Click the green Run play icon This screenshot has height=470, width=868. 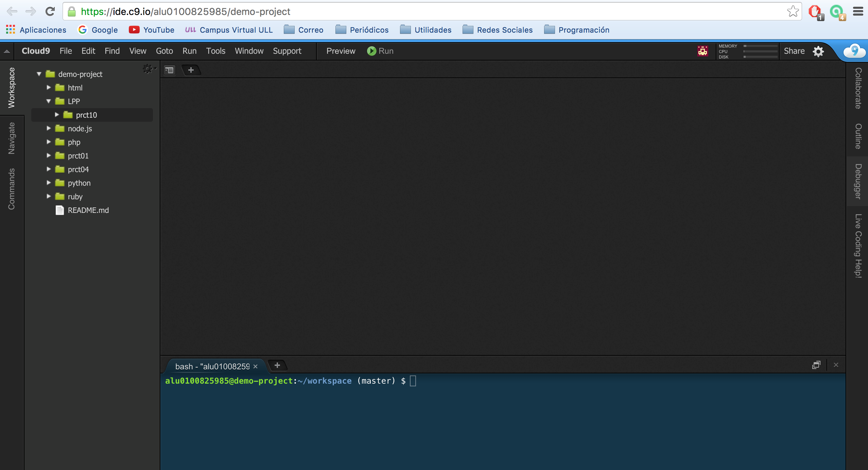pyautogui.click(x=371, y=51)
